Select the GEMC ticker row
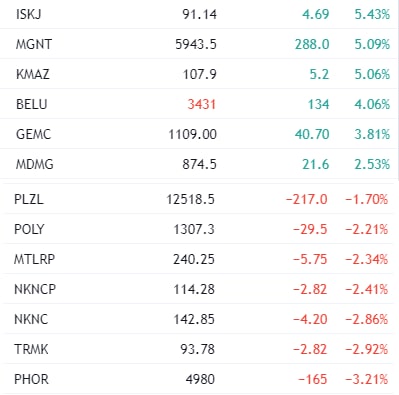 199,134
